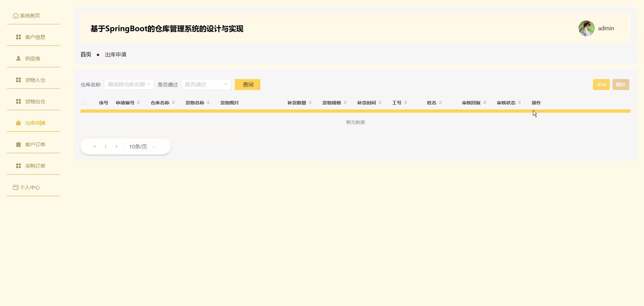Sort by 货物规格 column arrows
644x306 pixels.
(x=345, y=103)
